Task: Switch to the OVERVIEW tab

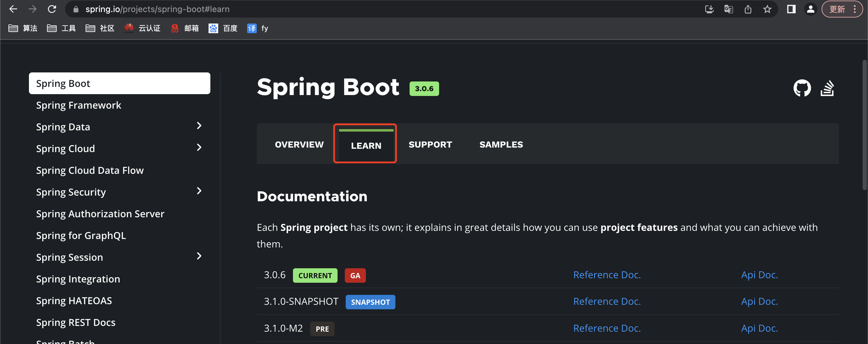Action: 299,144
